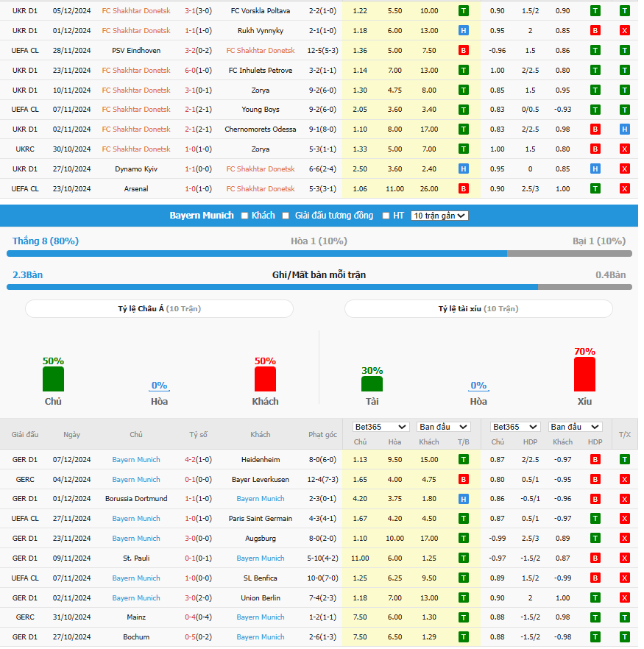Click the red X over/under badge in the Rukh Vynnyky row

[625, 31]
